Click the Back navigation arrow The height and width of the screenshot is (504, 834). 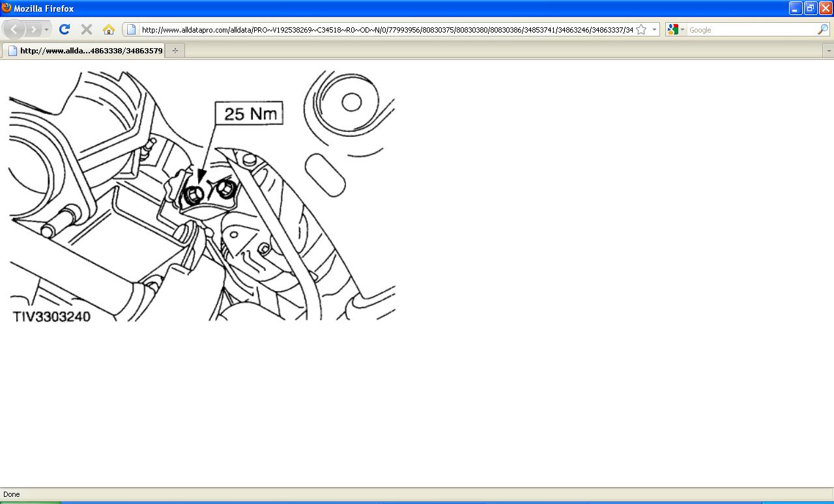(x=14, y=29)
